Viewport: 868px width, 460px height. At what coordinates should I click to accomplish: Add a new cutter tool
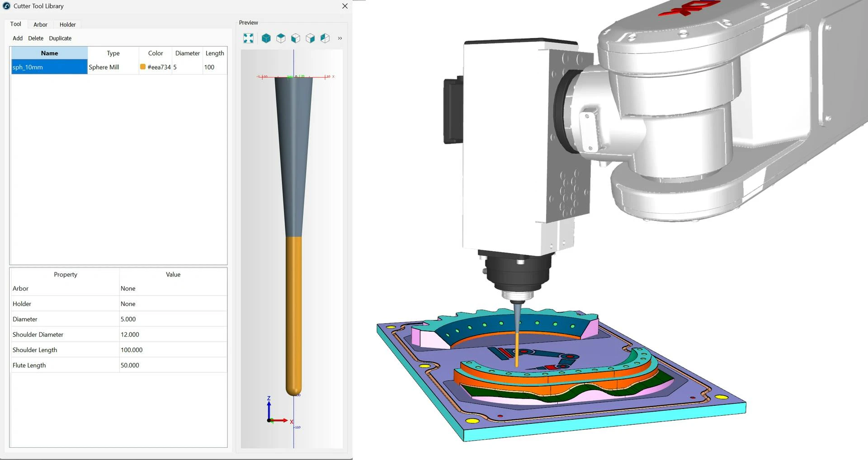pos(17,38)
